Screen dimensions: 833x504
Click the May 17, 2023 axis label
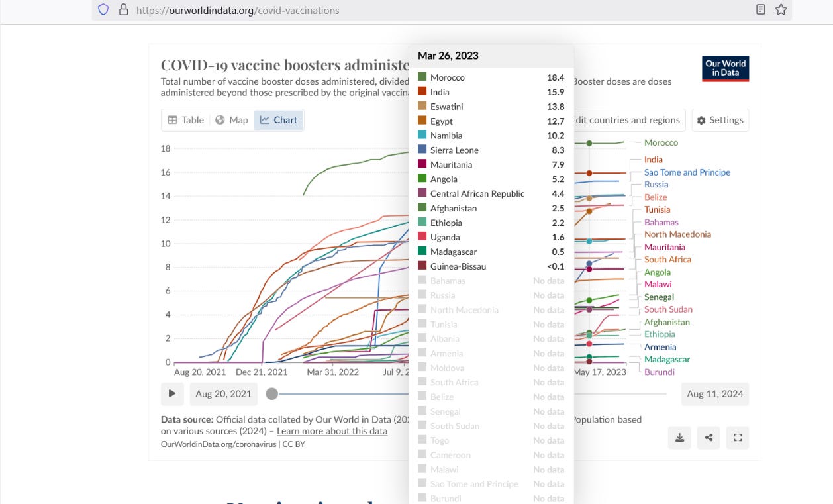click(x=600, y=372)
